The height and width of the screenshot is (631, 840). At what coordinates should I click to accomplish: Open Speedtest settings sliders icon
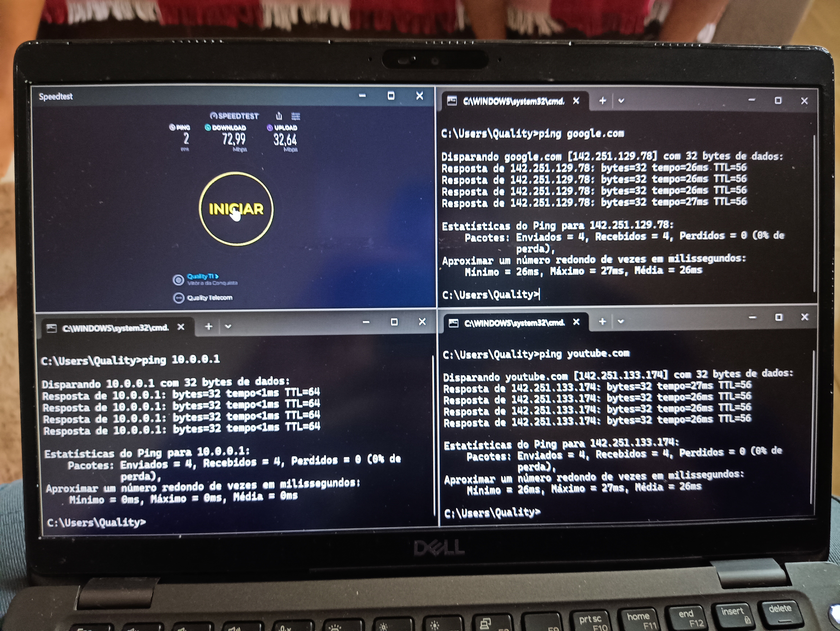click(x=295, y=116)
